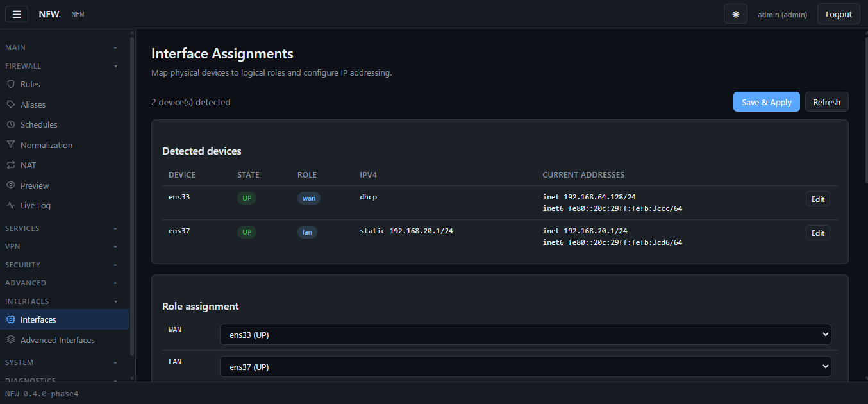Click the ens33 device name

click(179, 197)
